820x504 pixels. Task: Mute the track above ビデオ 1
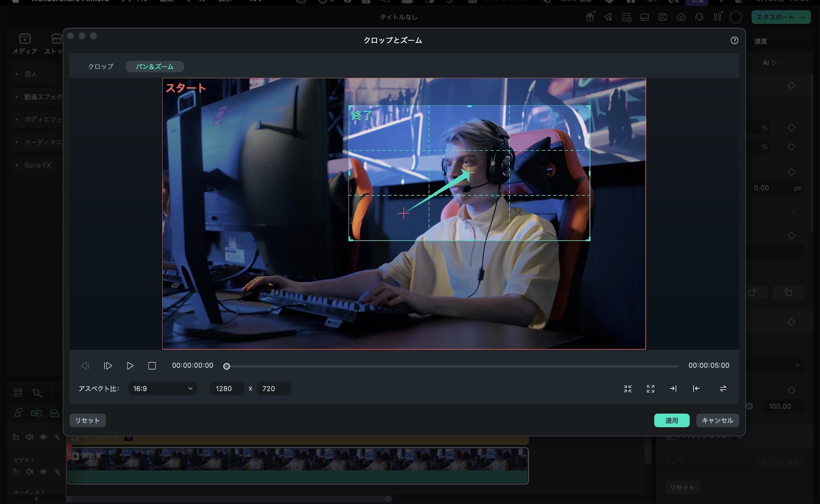30,437
